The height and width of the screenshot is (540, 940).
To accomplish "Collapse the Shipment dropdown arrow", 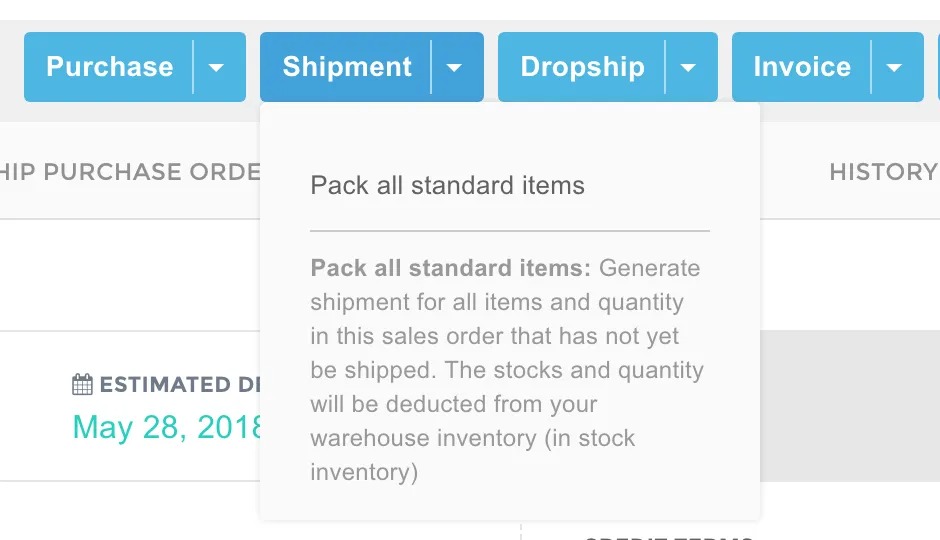I will click(454, 68).
